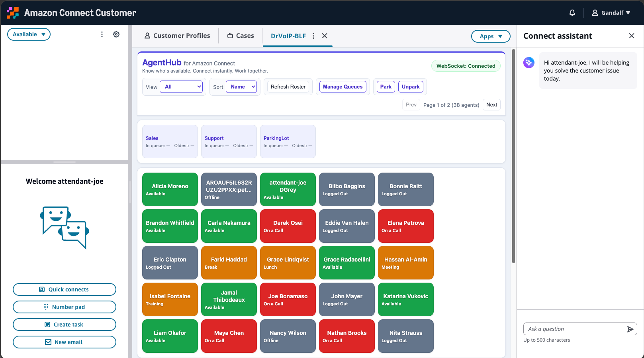Open the Number pad
The height and width of the screenshot is (358, 644).
65,307
